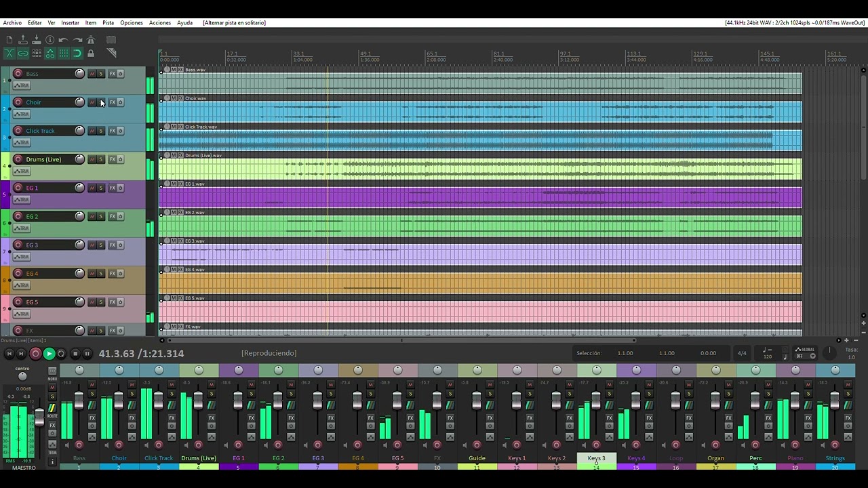Click the 4/4 time signature selector

(742, 353)
